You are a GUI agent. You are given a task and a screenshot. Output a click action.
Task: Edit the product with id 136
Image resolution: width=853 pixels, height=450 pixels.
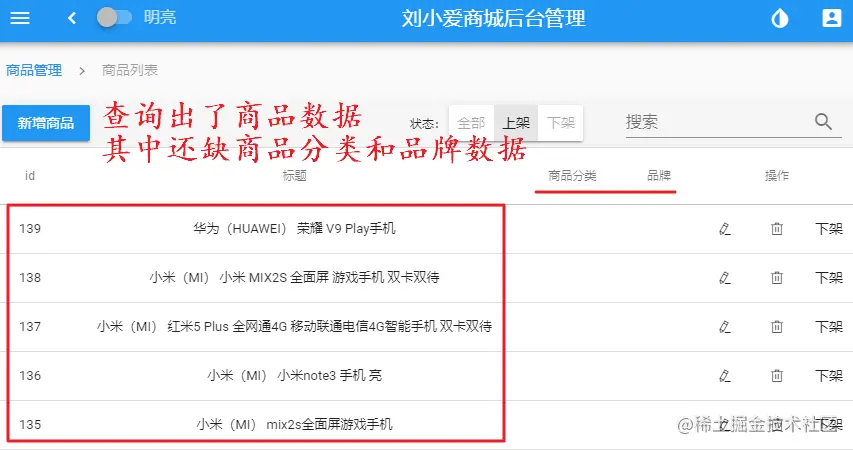[x=725, y=376]
